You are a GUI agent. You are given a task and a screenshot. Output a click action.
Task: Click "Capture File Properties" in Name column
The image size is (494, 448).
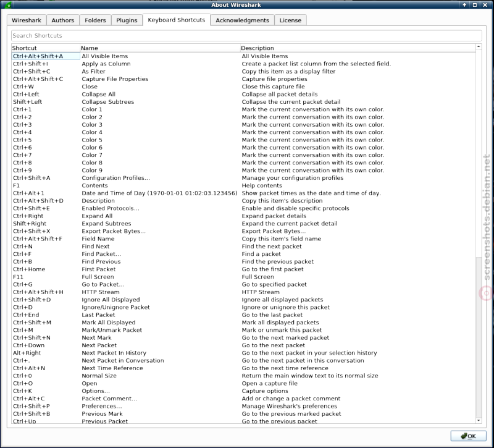(x=115, y=79)
